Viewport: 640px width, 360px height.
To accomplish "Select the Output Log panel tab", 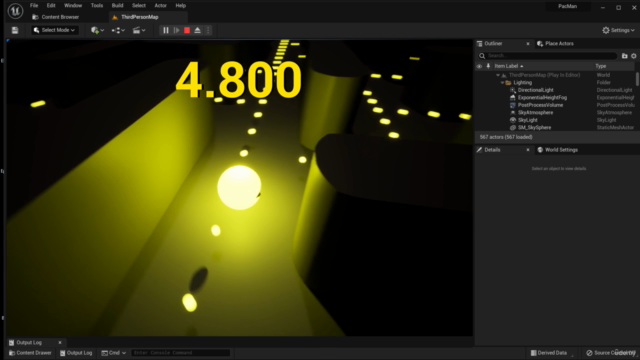I will 29,342.
